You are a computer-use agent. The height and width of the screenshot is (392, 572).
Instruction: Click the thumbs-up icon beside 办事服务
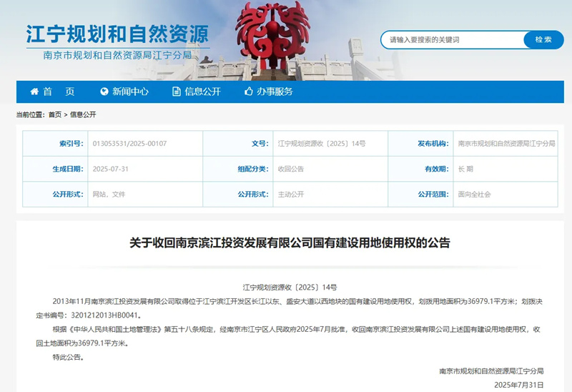pyautogui.click(x=248, y=92)
